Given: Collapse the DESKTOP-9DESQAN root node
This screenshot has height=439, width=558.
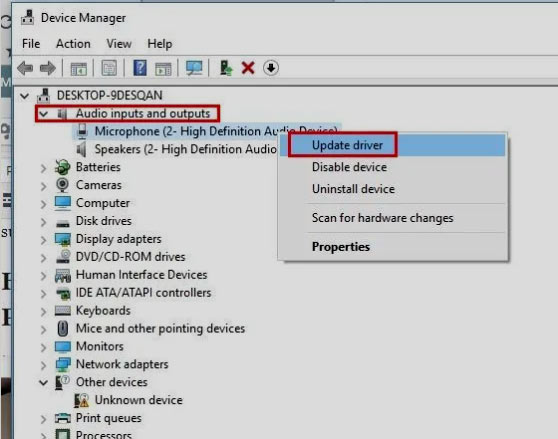Looking at the screenshot, I should tap(25, 96).
